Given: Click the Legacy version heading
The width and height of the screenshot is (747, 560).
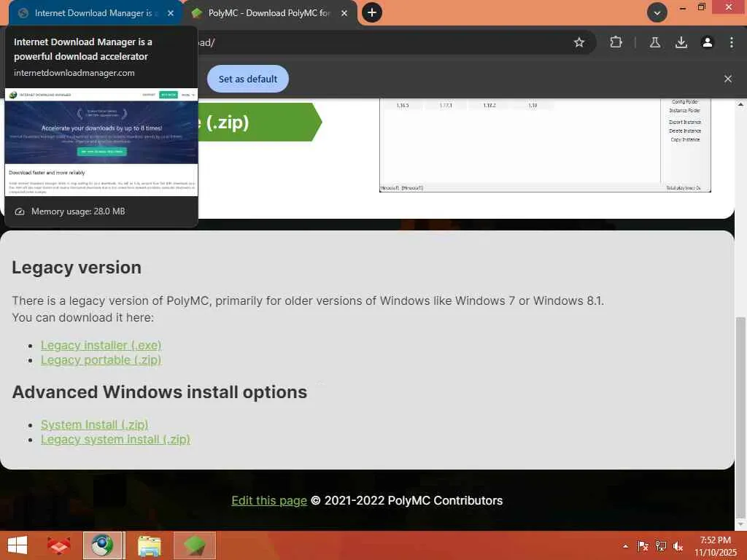Looking at the screenshot, I should tap(77, 268).
